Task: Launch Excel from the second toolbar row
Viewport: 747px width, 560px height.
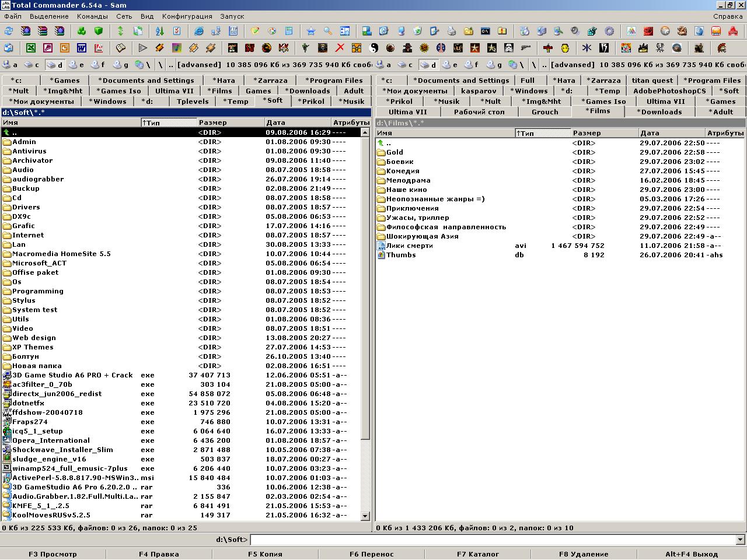Action: pyautogui.click(x=30, y=48)
